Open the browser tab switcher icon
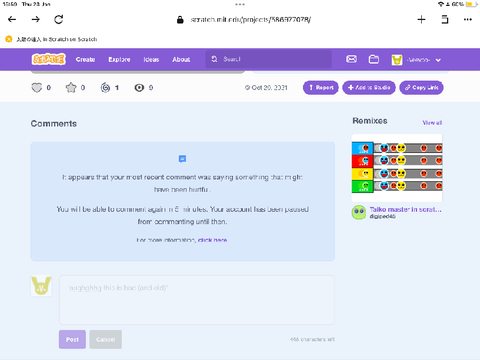The width and height of the screenshot is (480, 360). click(x=445, y=19)
